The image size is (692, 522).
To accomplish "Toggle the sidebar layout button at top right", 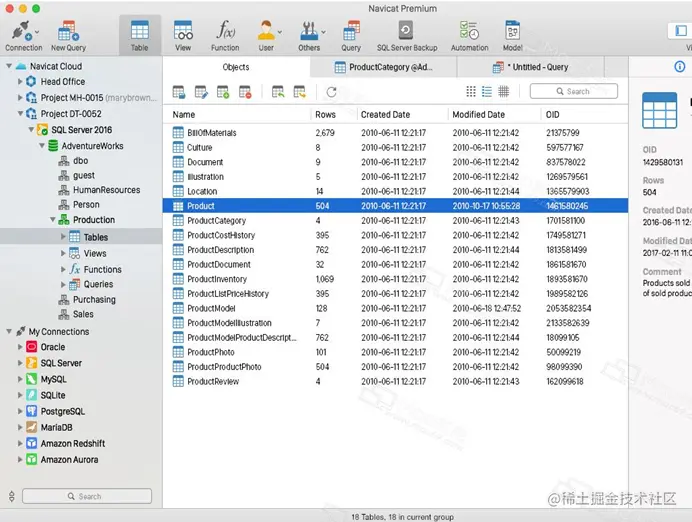I will pos(681,30).
